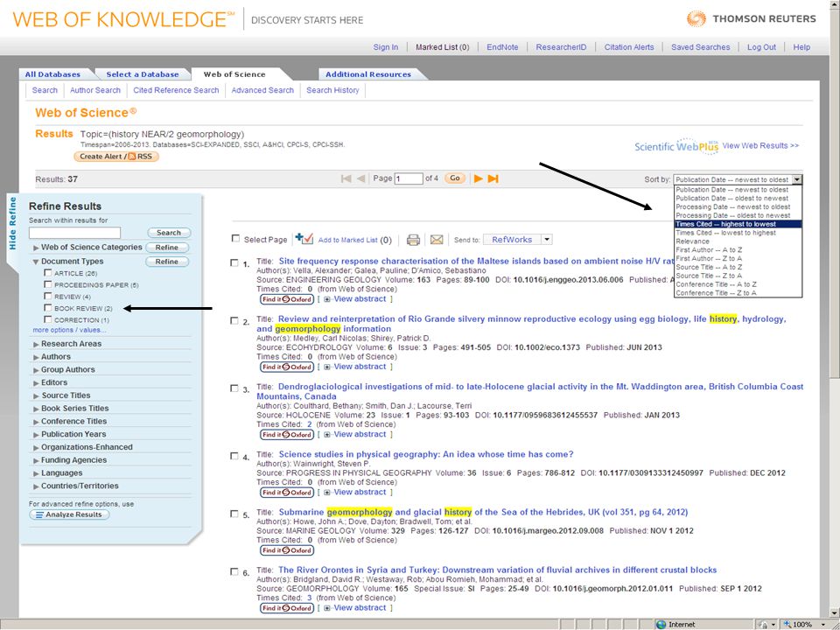
Task: Check the Select Page checkbox
Action: (235, 238)
